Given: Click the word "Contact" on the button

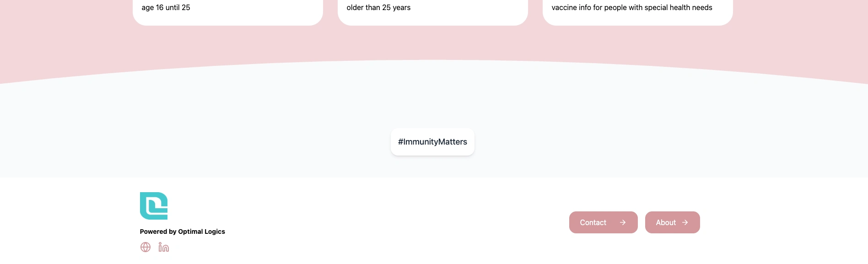Looking at the screenshot, I should coord(593,222).
